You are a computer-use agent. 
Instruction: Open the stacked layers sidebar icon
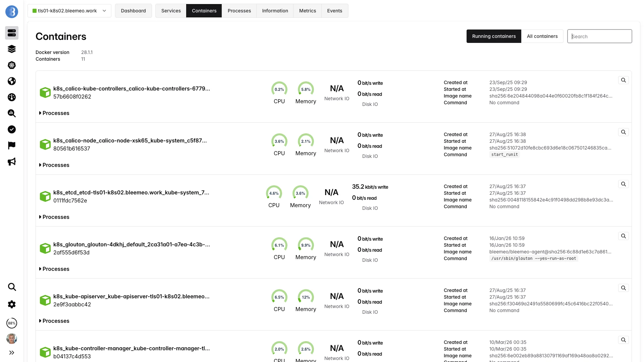click(12, 49)
